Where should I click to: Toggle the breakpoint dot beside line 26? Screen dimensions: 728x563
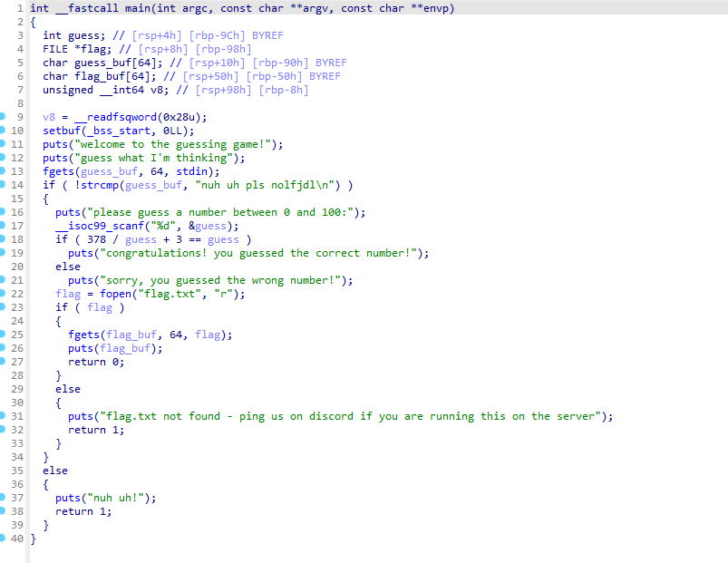(x=3, y=347)
